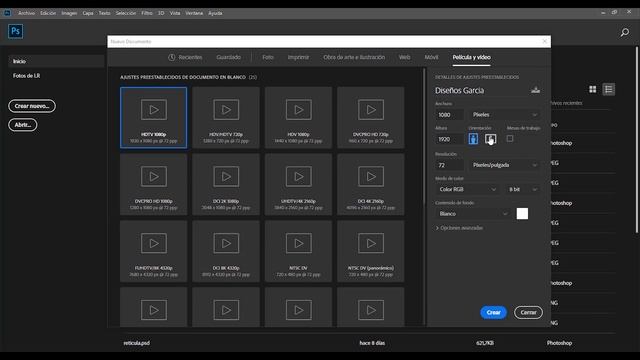Open the Selección menu
The image size is (640, 360).
tap(126, 13)
